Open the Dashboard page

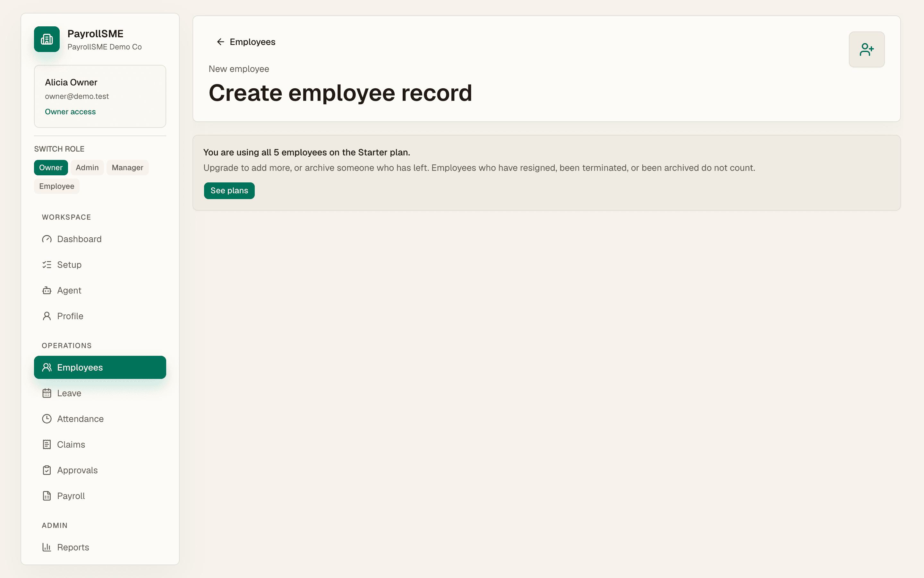coord(100,239)
